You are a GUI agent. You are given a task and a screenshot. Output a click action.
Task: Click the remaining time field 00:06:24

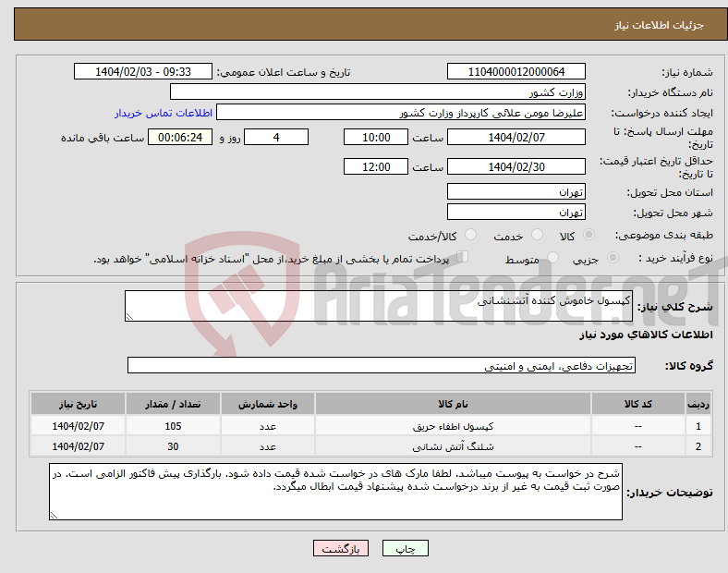(x=180, y=137)
